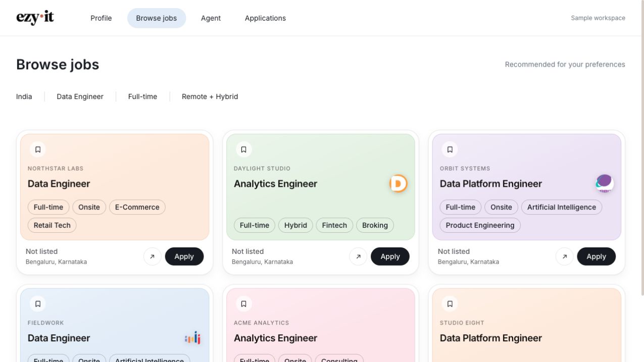The height and width of the screenshot is (362, 644).
Task: Click the ezy·it logo
Action: [x=35, y=18]
